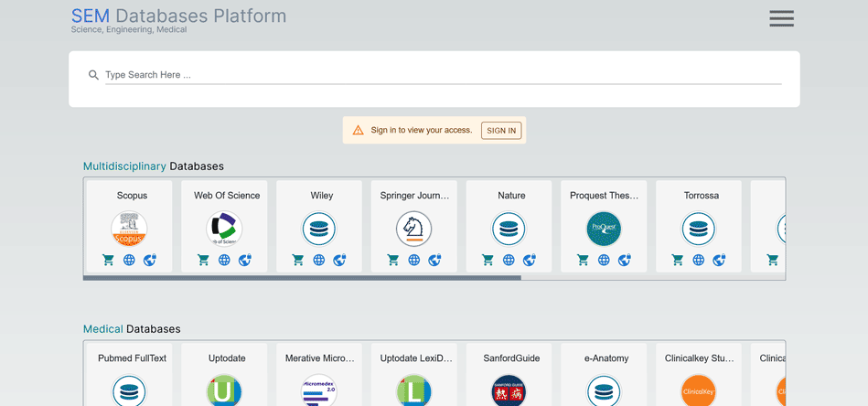Click the Proquest Theses cart icon
Screen dimensions: 868x406
pos(584,260)
